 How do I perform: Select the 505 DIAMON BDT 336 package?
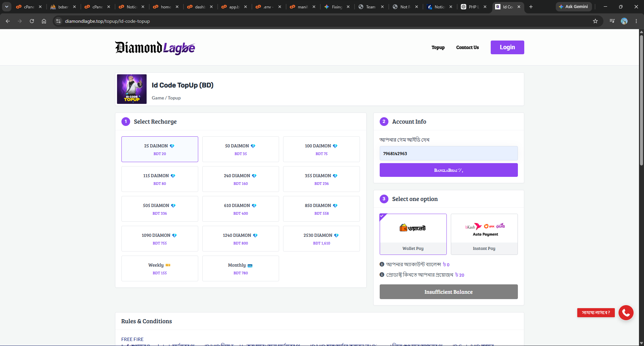(160, 209)
